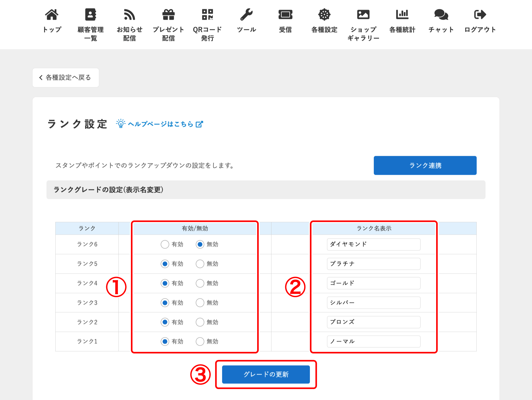
Task: Click the ダイヤモンド rank name field
Action: tap(374, 244)
